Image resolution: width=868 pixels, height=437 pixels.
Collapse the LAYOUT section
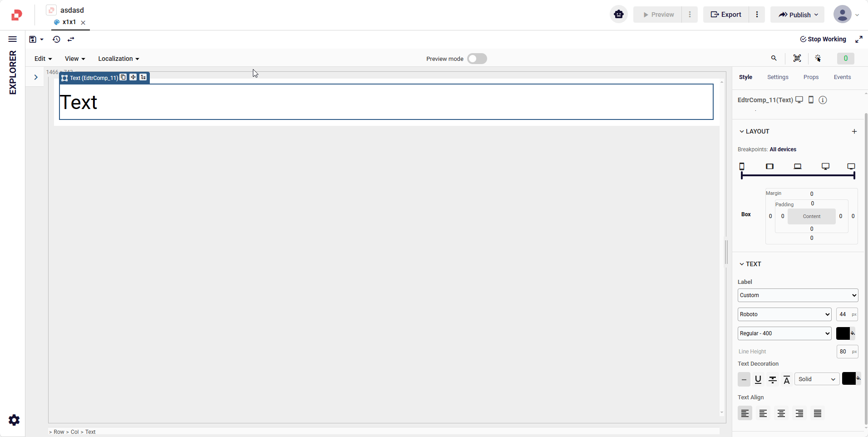coord(742,131)
